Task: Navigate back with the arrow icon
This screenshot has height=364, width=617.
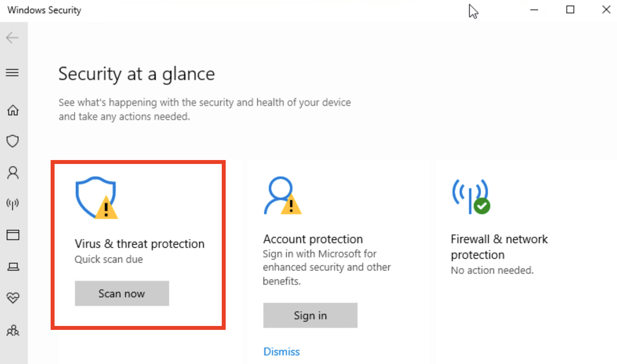Action: (13, 38)
